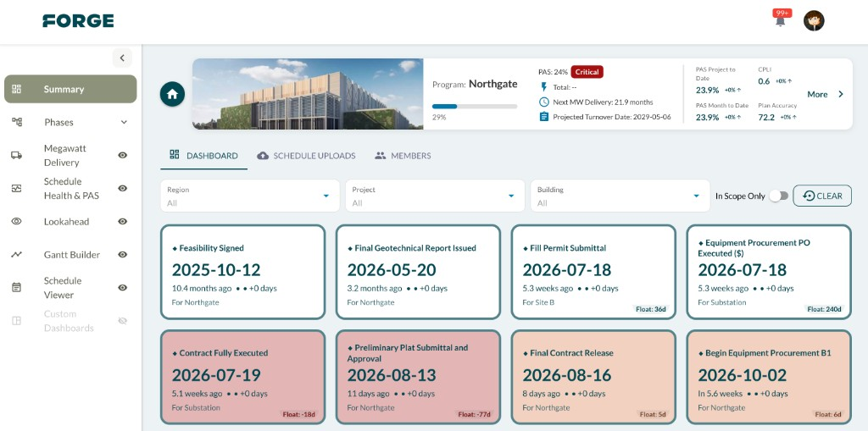This screenshot has height=431, width=868.
Task: Click the people icon on Members tab
Action: pyautogui.click(x=381, y=156)
